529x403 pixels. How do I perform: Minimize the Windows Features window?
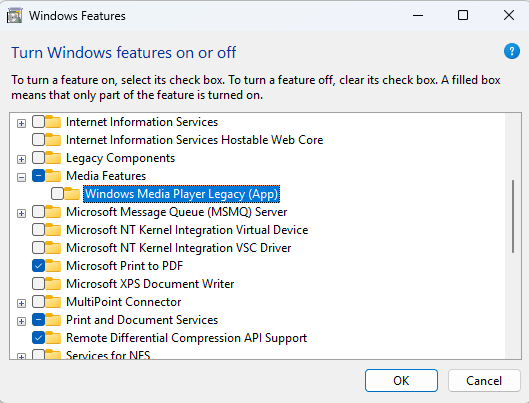[x=418, y=16]
